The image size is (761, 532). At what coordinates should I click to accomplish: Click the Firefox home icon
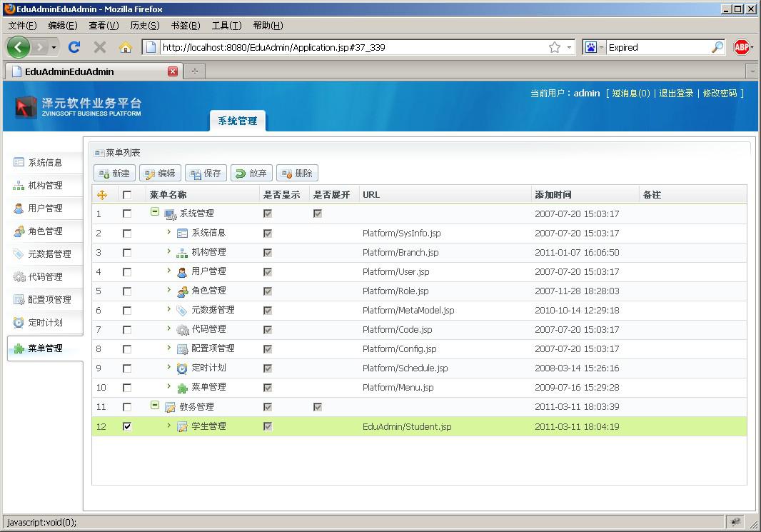pyautogui.click(x=125, y=47)
